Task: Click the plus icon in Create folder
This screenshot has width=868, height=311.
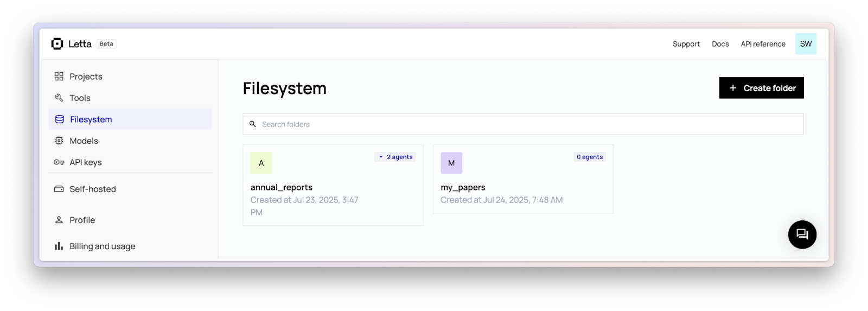Action: (x=733, y=88)
